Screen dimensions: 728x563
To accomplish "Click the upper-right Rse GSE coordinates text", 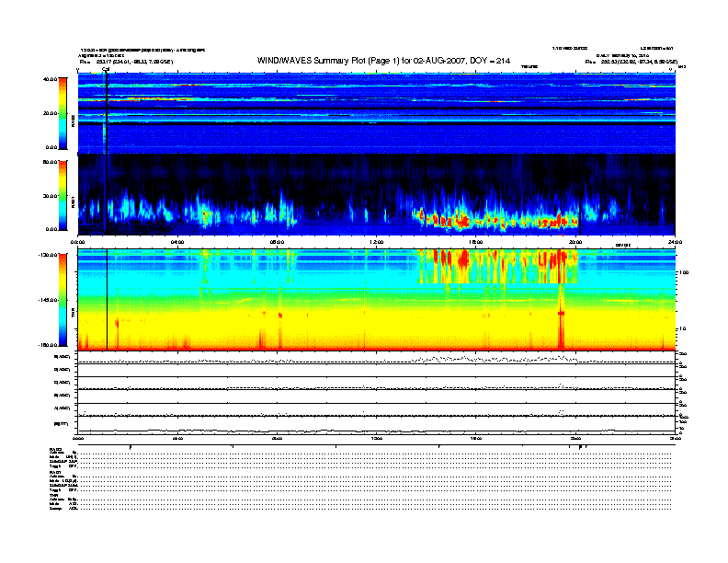I will 631,62.
